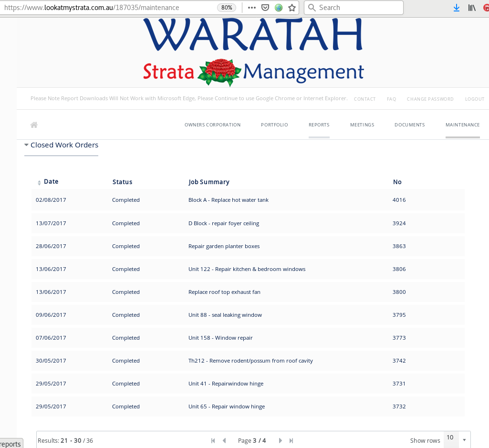
Task: Select the Unit 158 Window repair row
Action: (248, 338)
